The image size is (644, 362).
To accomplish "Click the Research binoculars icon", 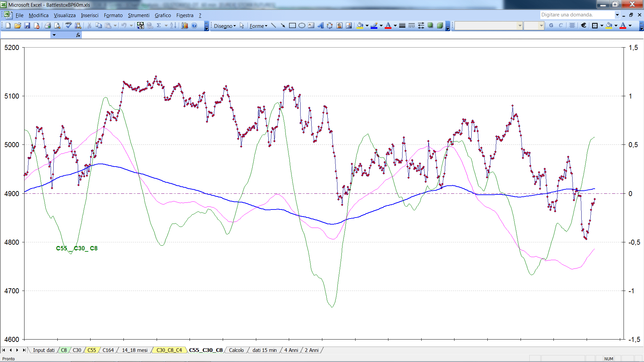I will click(x=78, y=25).
